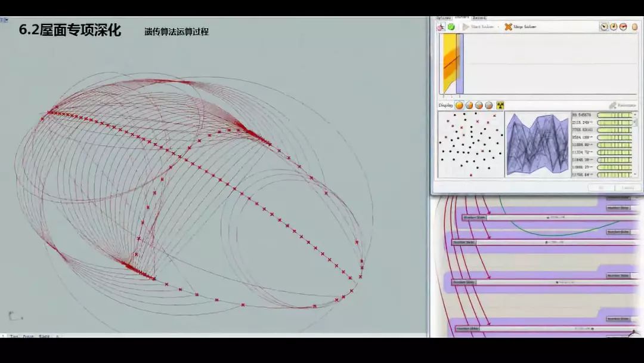Toggle the second Display sphere icon
Viewport: 644px width, 363px height.
(469, 105)
